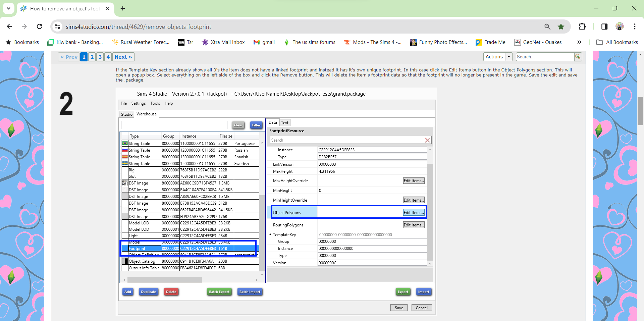Click the page vertical scrollbar thumb

(640, 111)
